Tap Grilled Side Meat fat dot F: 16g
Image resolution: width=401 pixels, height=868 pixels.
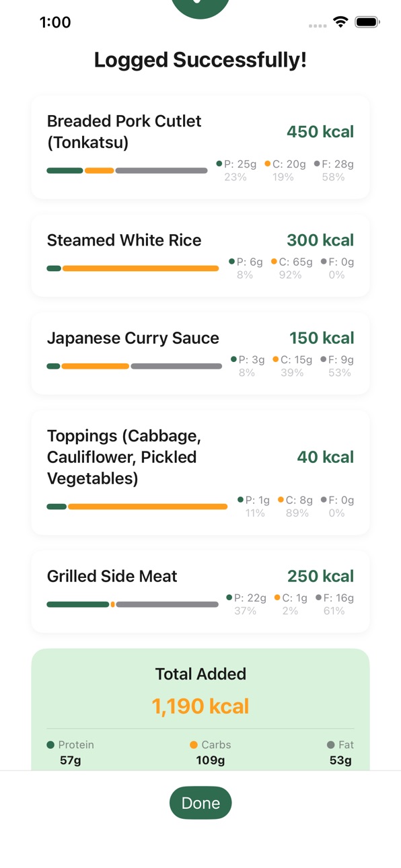click(318, 598)
